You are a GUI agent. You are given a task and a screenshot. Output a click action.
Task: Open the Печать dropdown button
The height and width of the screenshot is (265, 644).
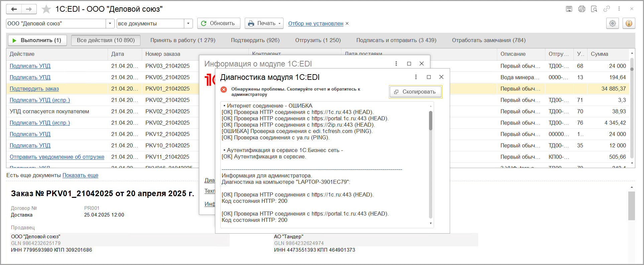pos(264,23)
